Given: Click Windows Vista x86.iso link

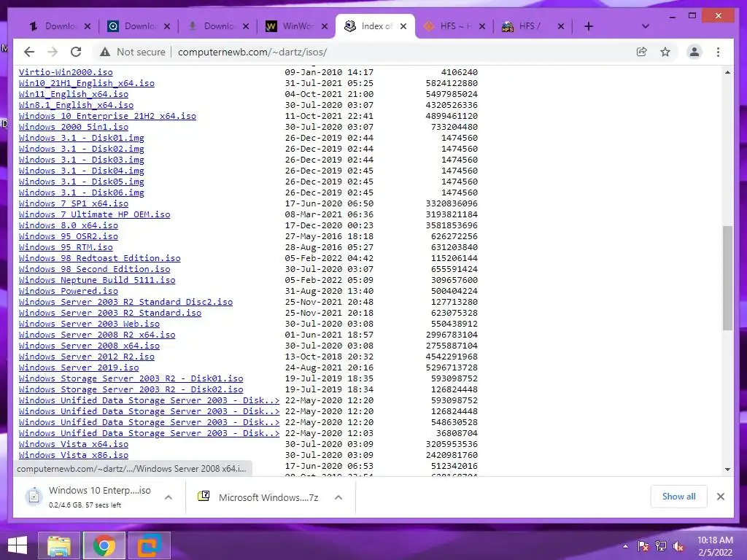Looking at the screenshot, I should (x=74, y=456).
